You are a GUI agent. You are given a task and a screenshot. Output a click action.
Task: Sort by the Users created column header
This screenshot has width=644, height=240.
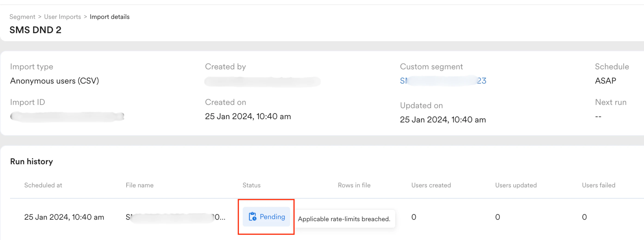431,185
